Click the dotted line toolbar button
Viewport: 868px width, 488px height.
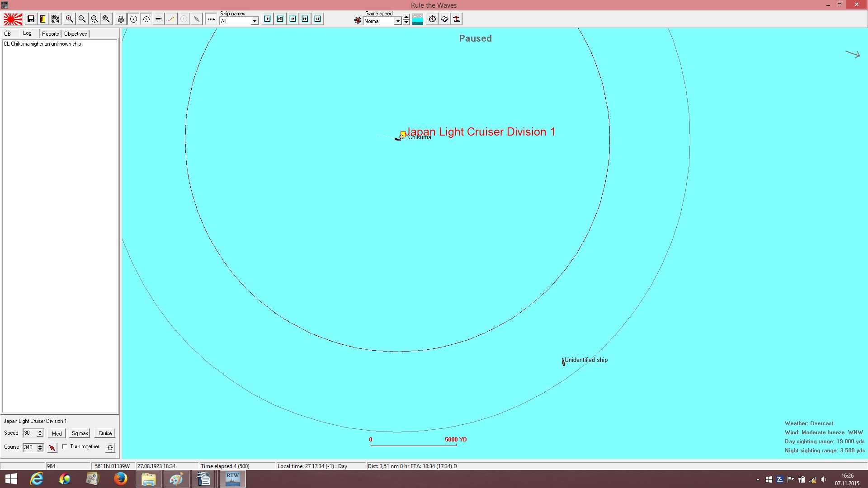point(212,19)
